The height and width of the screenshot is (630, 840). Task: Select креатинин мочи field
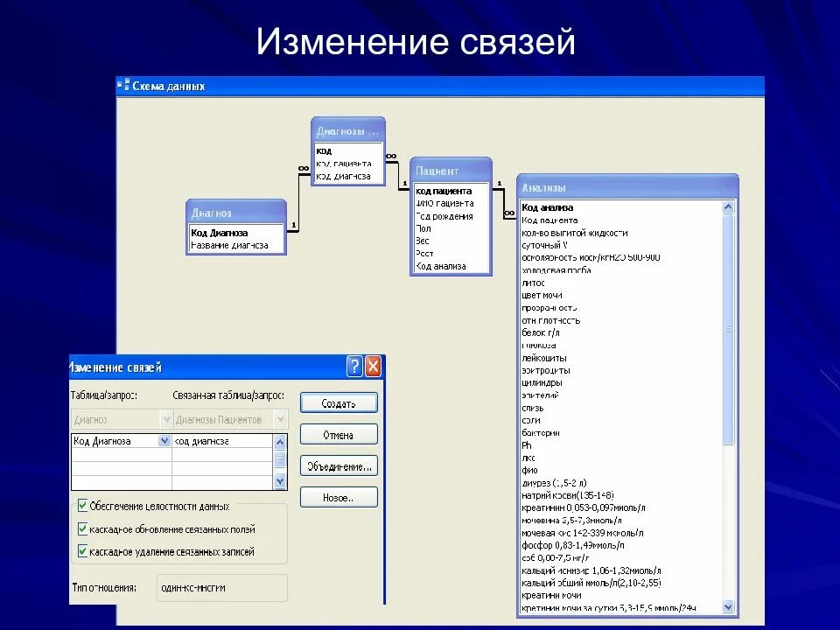pos(551,595)
